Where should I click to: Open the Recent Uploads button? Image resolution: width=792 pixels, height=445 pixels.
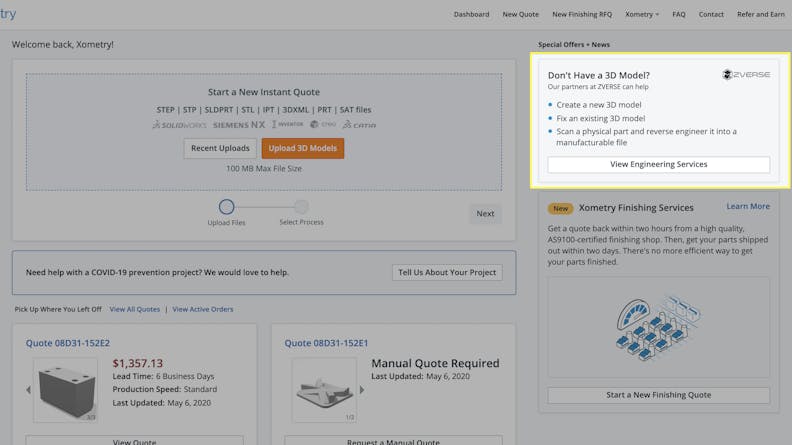tap(220, 148)
